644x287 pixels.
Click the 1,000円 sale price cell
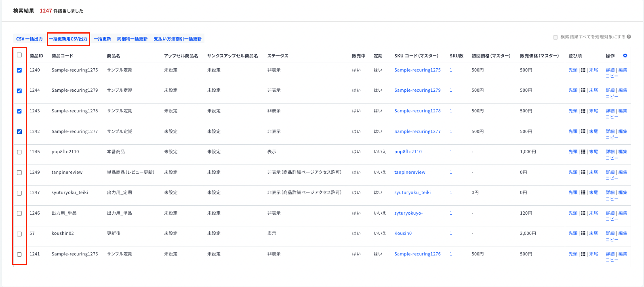pos(528,152)
